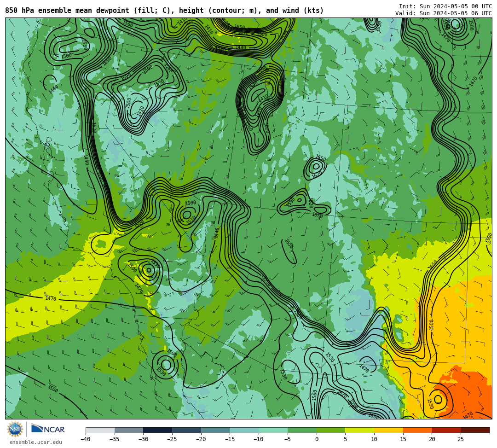Click the 0 colorbar tick label

(x=317, y=439)
